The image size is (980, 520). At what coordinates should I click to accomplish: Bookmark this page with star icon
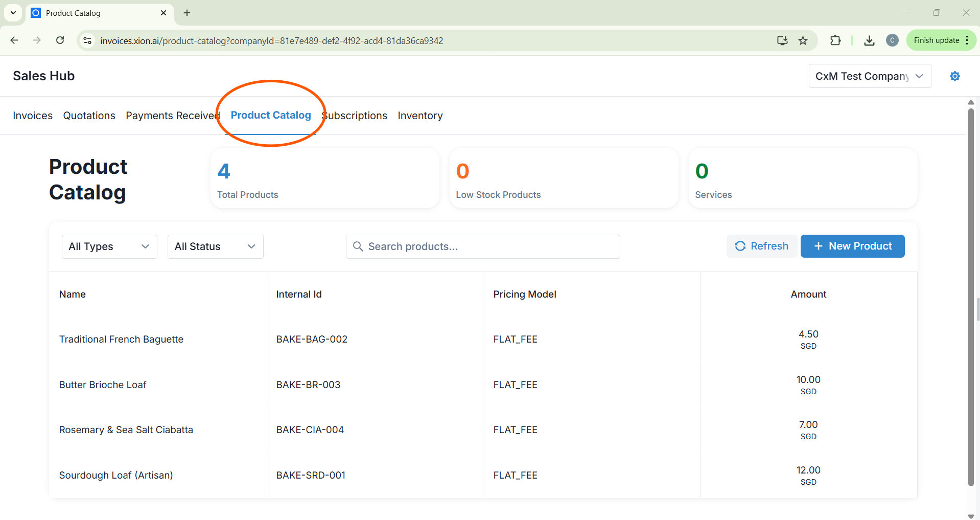click(803, 40)
